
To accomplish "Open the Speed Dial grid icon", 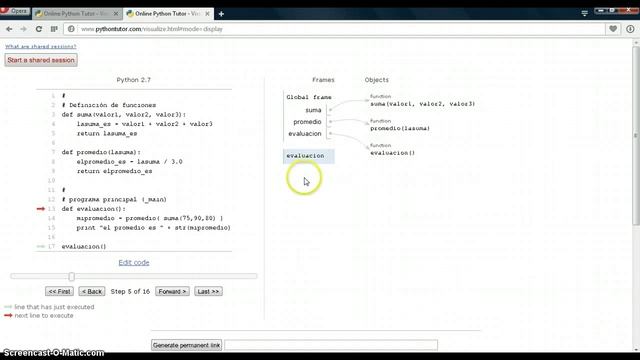I will (x=54, y=29).
